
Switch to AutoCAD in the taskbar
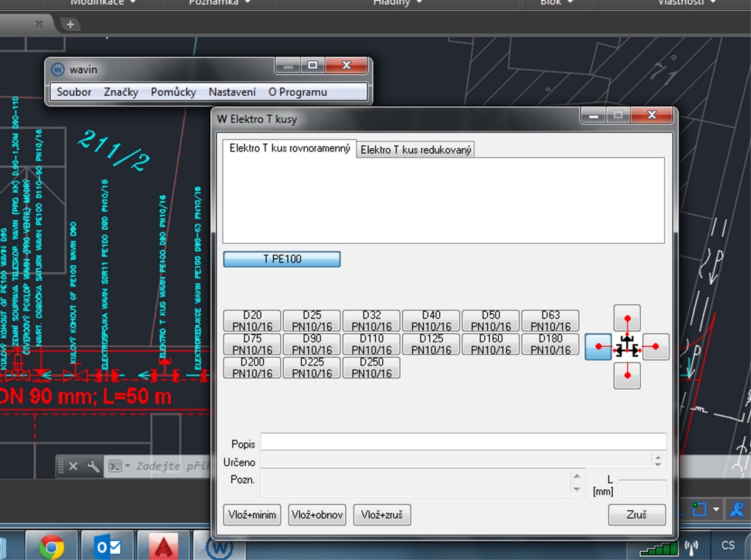[x=164, y=547]
